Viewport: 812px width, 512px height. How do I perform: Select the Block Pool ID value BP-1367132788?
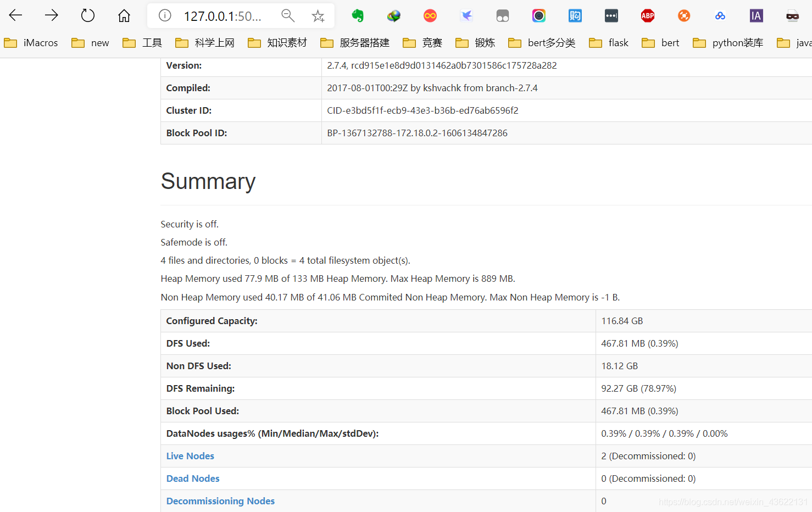[x=417, y=133]
